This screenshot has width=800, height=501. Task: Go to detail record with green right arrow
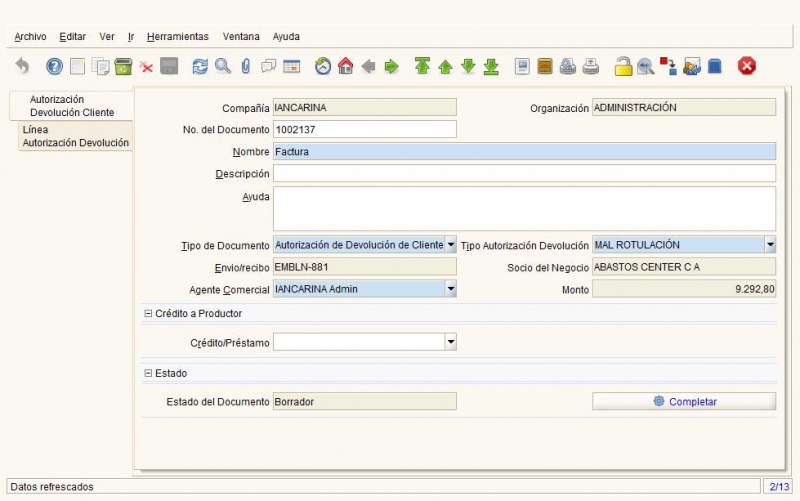coord(391,66)
